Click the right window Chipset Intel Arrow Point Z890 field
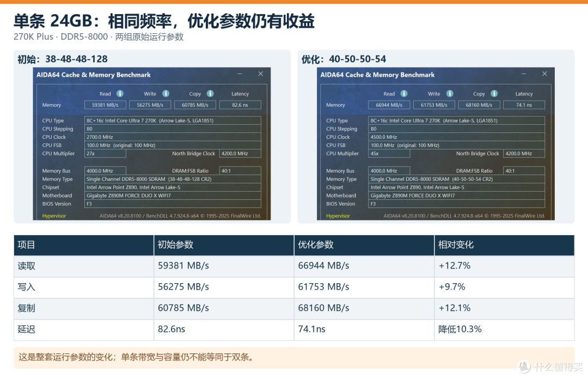 (x=456, y=187)
